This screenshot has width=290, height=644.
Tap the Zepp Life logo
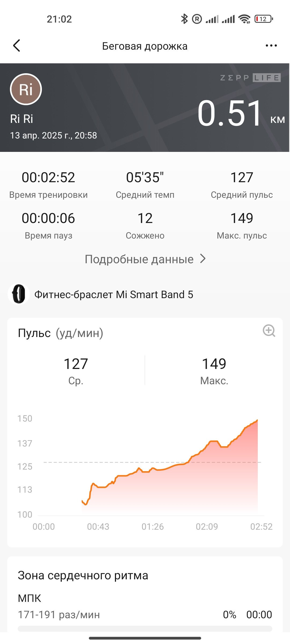(250, 78)
